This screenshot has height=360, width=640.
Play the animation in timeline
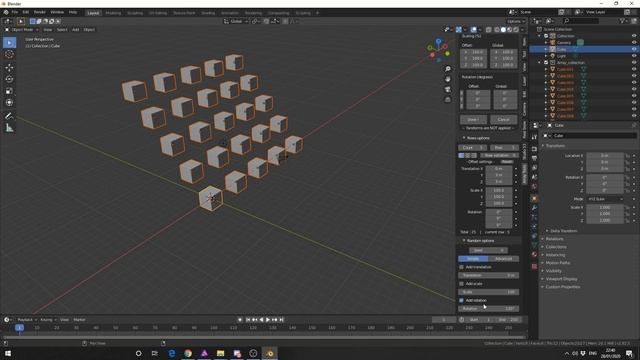point(268,320)
